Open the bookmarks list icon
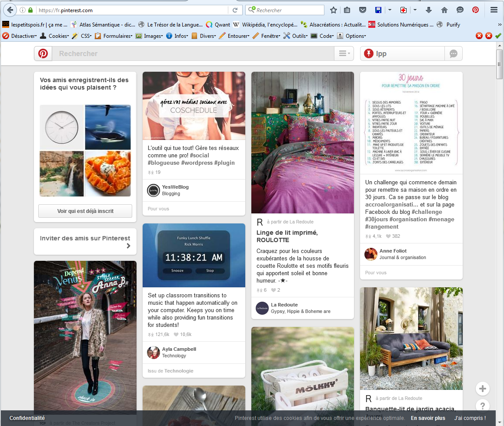Viewport: 504px width, 426px height. [347, 10]
